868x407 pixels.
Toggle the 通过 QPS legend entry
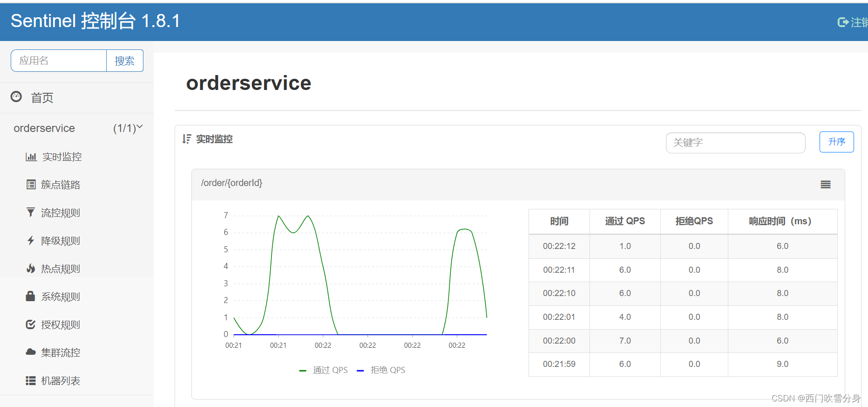click(323, 370)
